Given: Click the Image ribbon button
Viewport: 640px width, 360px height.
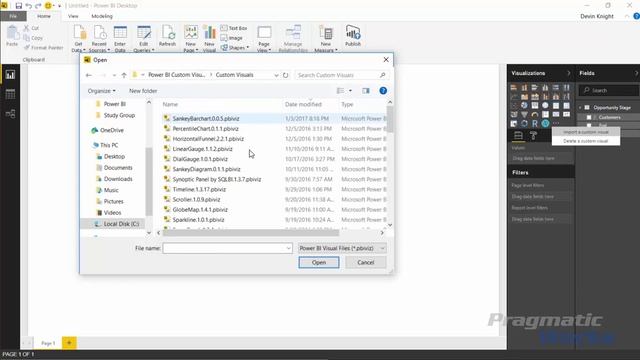Looking at the screenshot, I should [x=231, y=38].
